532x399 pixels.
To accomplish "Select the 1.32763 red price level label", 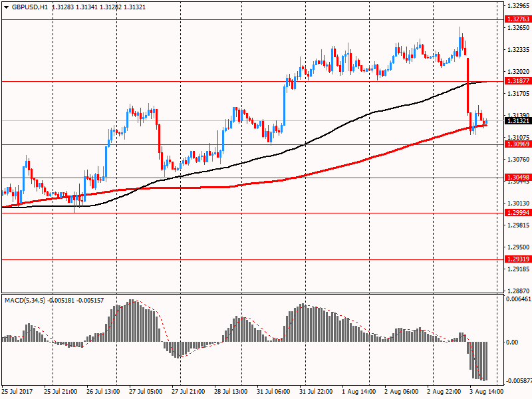I will pos(518,19).
